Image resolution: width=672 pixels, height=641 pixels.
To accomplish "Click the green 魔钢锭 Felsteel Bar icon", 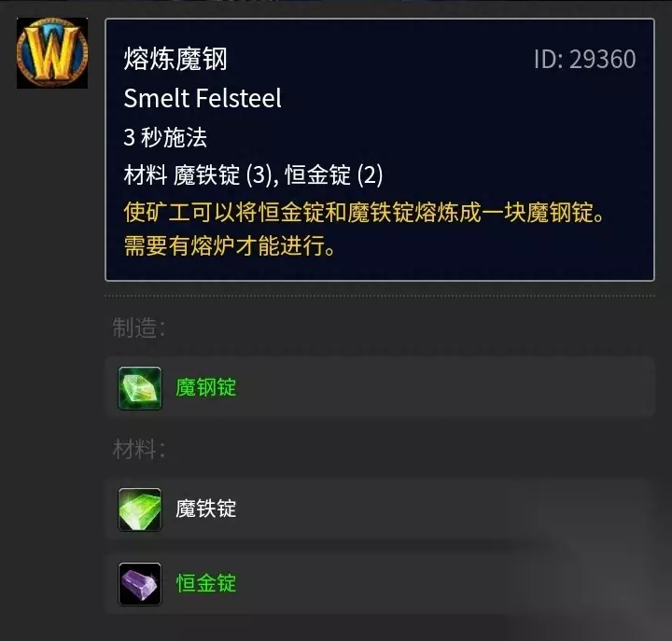I will [140, 388].
